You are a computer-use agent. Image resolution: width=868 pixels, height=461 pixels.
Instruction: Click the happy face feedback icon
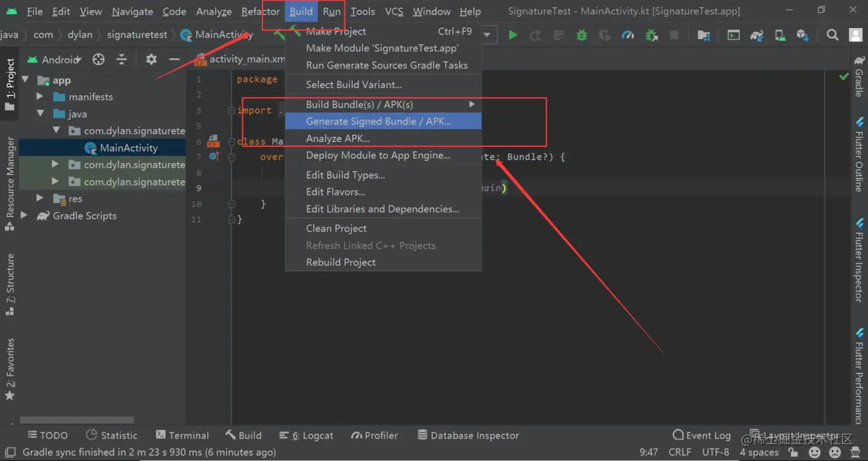814,453
